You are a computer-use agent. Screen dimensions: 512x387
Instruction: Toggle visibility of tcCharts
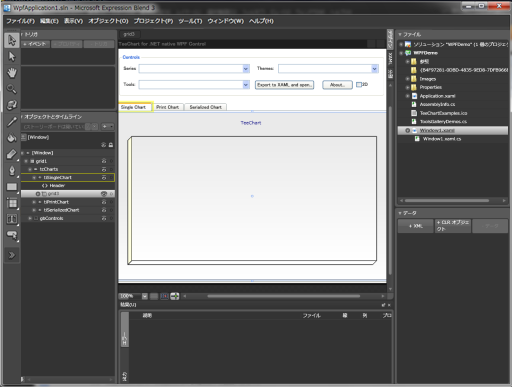[104, 169]
